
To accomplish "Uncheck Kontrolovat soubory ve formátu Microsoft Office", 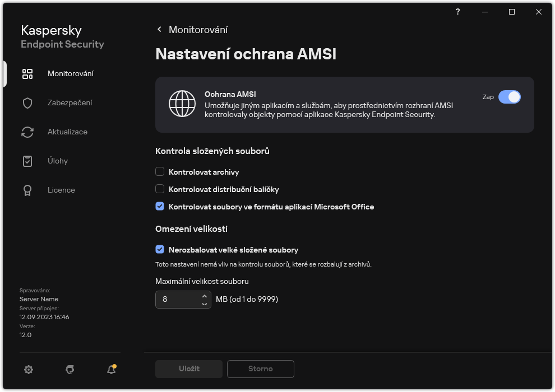I will (160, 207).
